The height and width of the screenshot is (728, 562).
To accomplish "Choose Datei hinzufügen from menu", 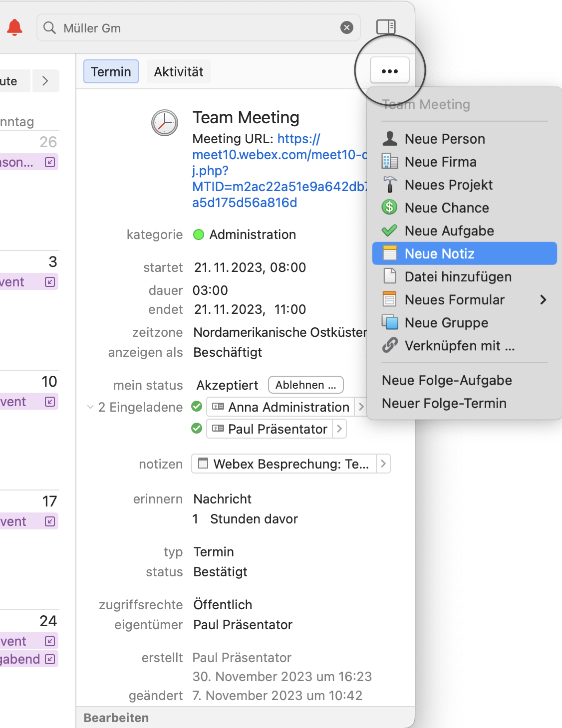I will [458, 276].
